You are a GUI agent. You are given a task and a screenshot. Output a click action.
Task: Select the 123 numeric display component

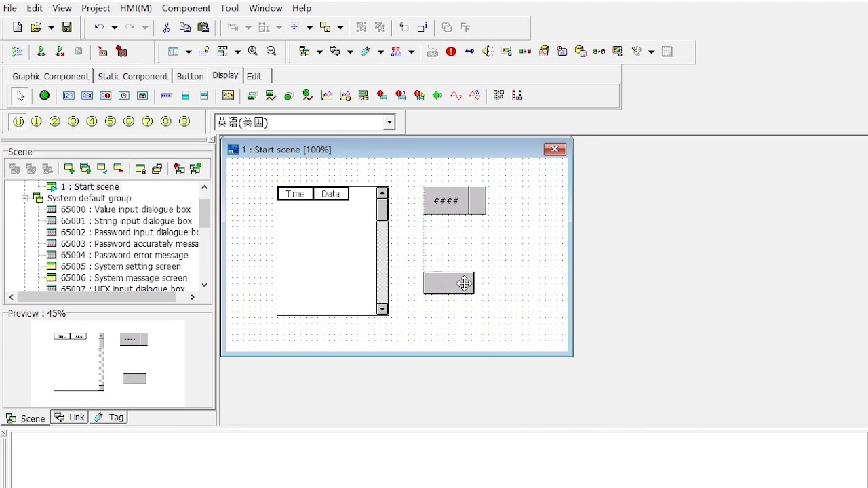click(68, 96)
